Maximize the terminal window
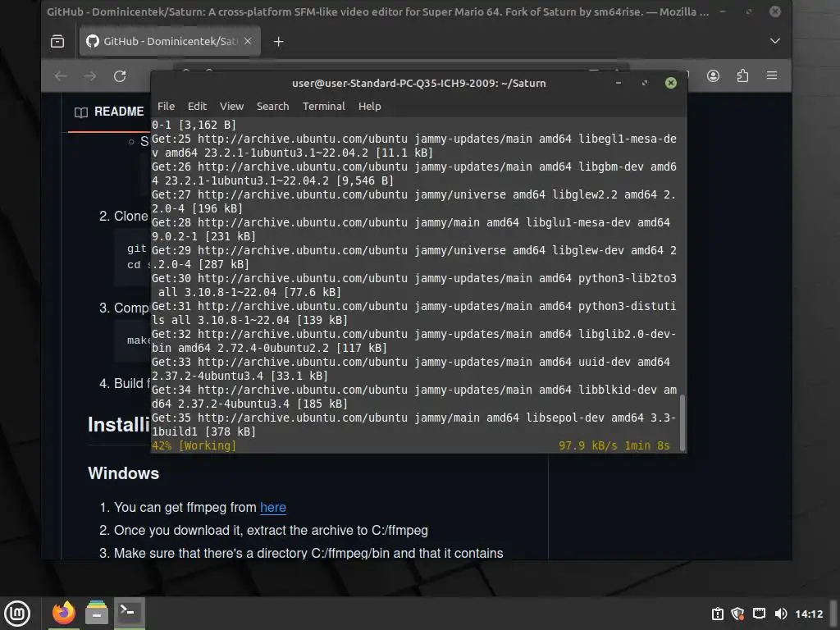 click(645, 83)
